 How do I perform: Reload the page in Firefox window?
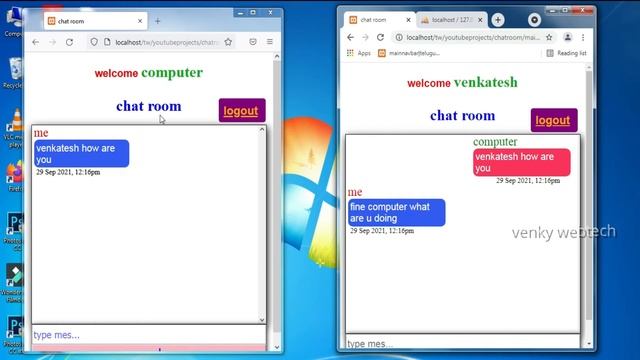pos(69,42)
